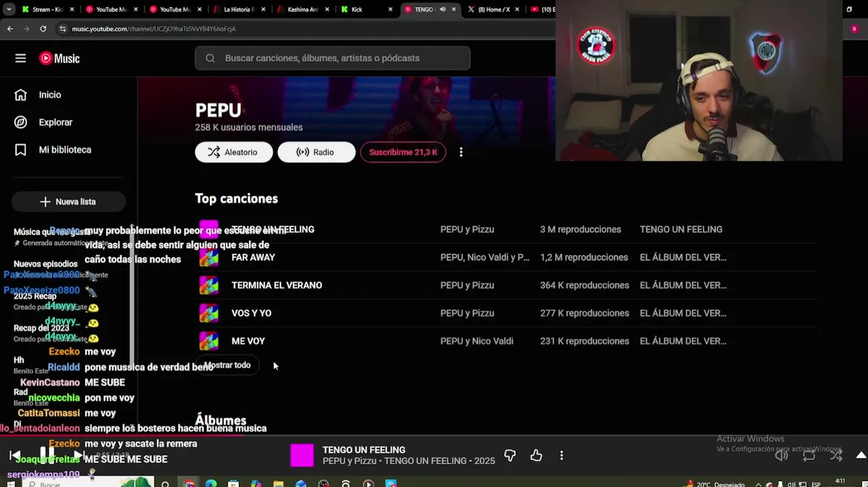This screenshot has width=868, height=487.
Task: Open the FAR AWAY song title
Action: 253,258
